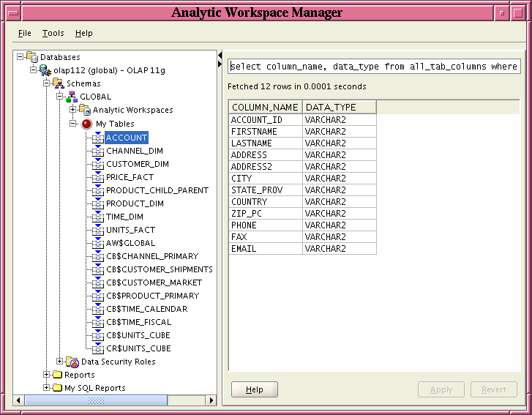The height and width of the screenshot is (415, 532).
Task: Click the GLOBAL schema icon
Action: pos(72,97)
